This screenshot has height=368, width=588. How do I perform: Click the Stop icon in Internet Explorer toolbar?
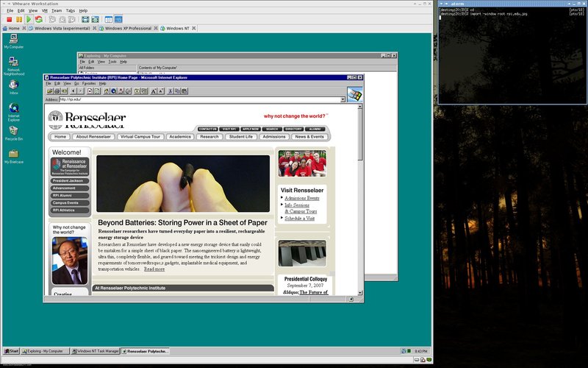(90, 91)
